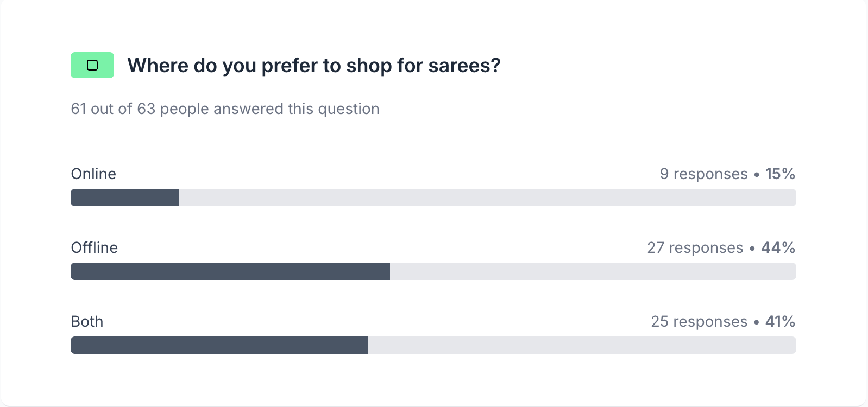The image size is (868, 407).
Task: Select the Both option label
Action: [87, 322]
